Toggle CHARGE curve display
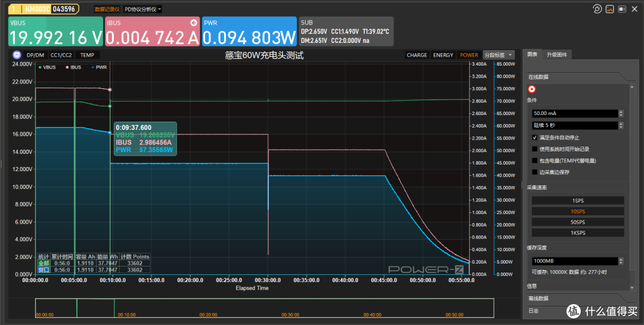 (417, 55)
